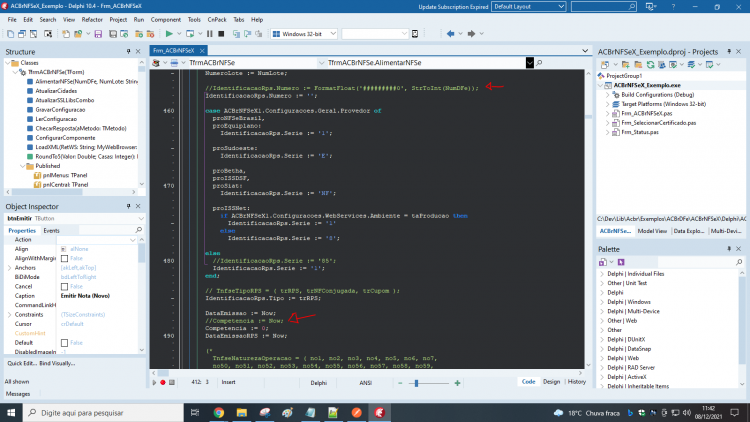Click the editor zoom slider handle

point(417,383)
